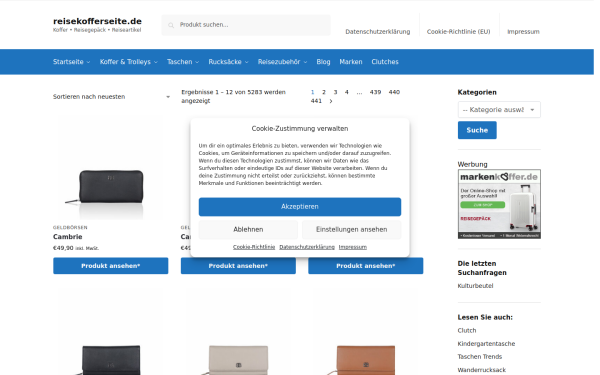Viewport: 600px width, 375px height.
Task: Go to results page 441
Action: [316, 101]
